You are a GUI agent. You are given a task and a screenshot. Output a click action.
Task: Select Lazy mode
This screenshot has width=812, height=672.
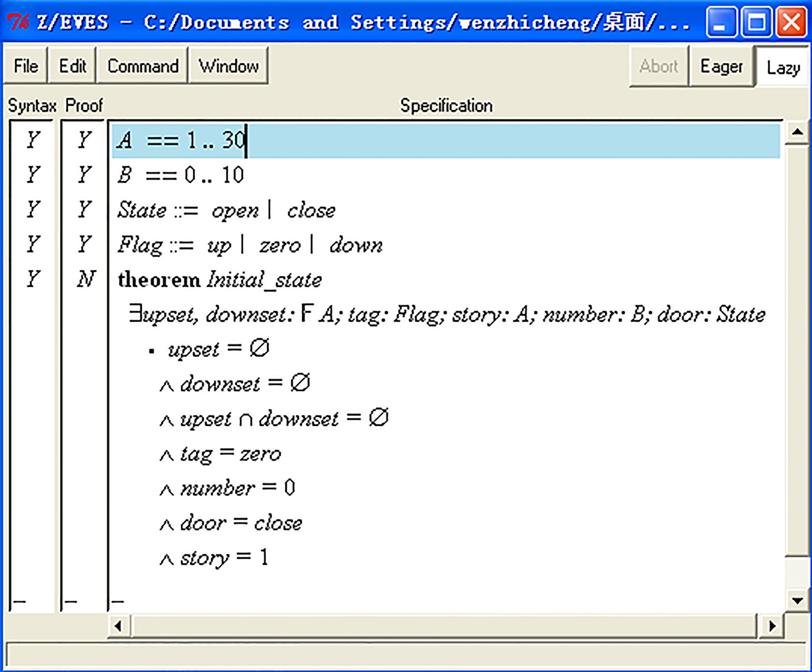[783, 67]
